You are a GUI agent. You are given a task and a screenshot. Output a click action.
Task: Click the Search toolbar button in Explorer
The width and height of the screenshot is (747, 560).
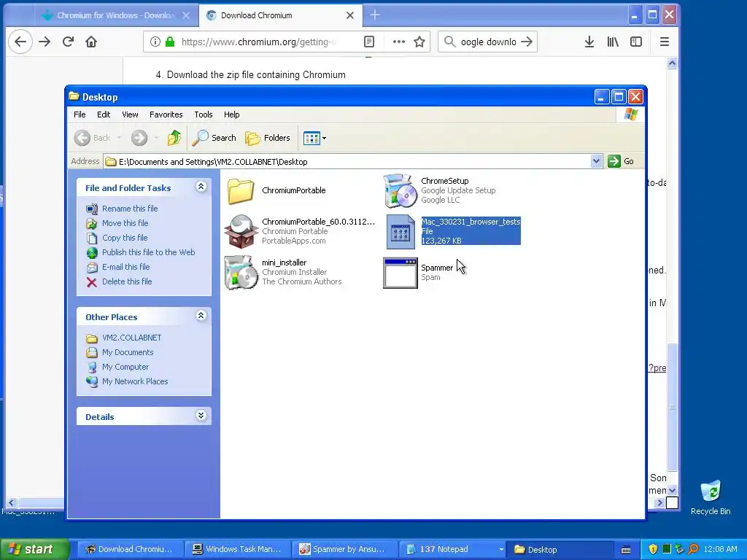[214, 138]
